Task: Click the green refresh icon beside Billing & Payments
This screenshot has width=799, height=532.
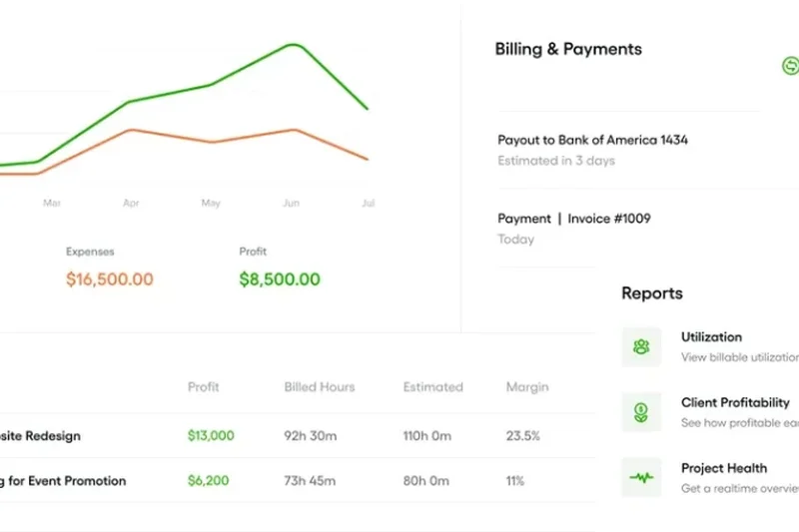Action: (789, 65)
